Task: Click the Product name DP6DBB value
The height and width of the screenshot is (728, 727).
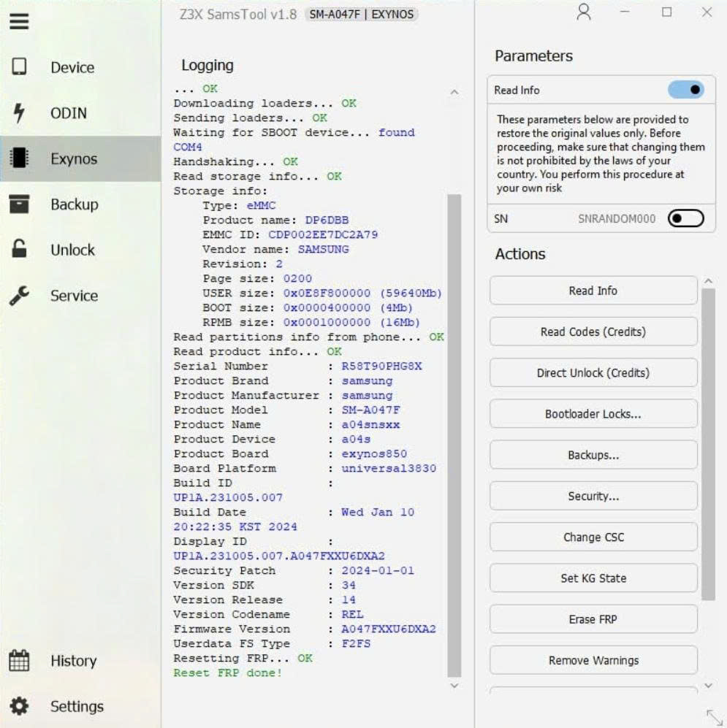Action: (327, 220)
